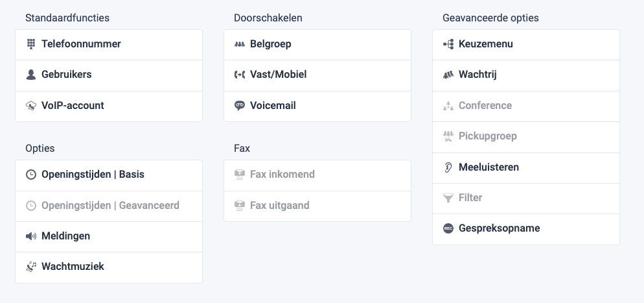644x303 pixels.
Task: Click the Meldingen speaker icon
Action: pyautogui.click(x=31, y=236)
